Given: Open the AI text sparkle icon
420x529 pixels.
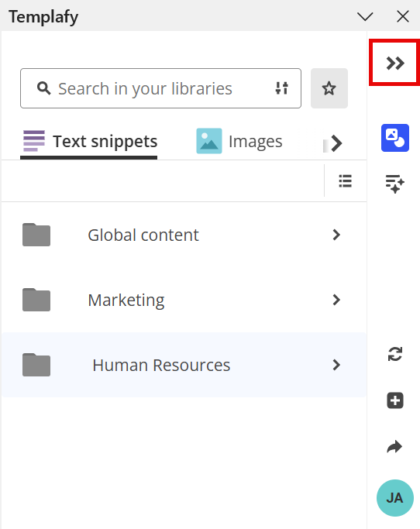Looking at the screenshot, I should click(x=394, y=184).
